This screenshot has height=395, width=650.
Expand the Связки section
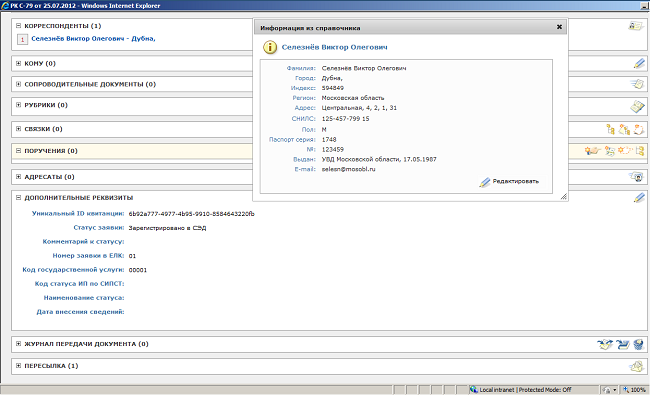[x=18, y=129]
